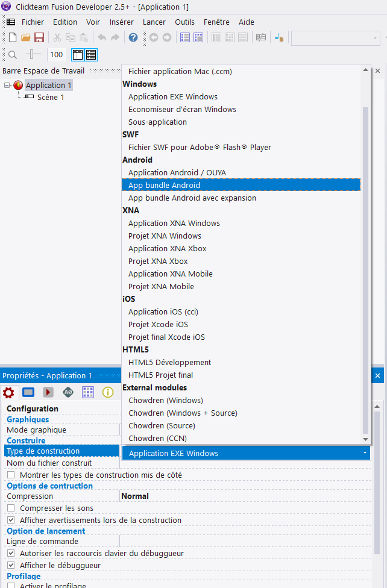Screen dimensions: 387x588
Task: Open Values tab AB icon
Action: coord(68,392)
